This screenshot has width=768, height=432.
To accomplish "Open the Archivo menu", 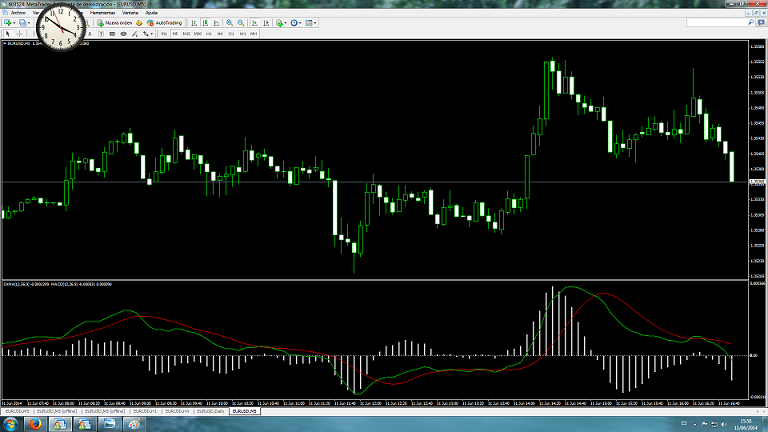I will 18,13.
